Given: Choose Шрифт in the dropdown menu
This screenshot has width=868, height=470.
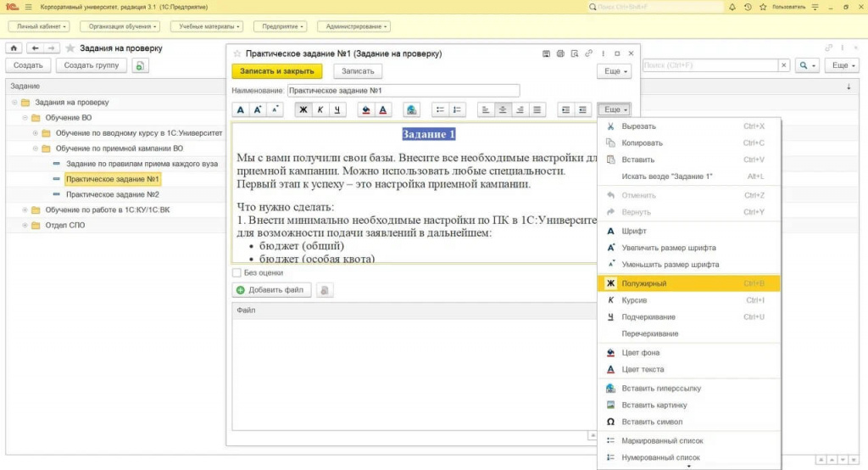Looking at the screenshot, I should point(689,231).
